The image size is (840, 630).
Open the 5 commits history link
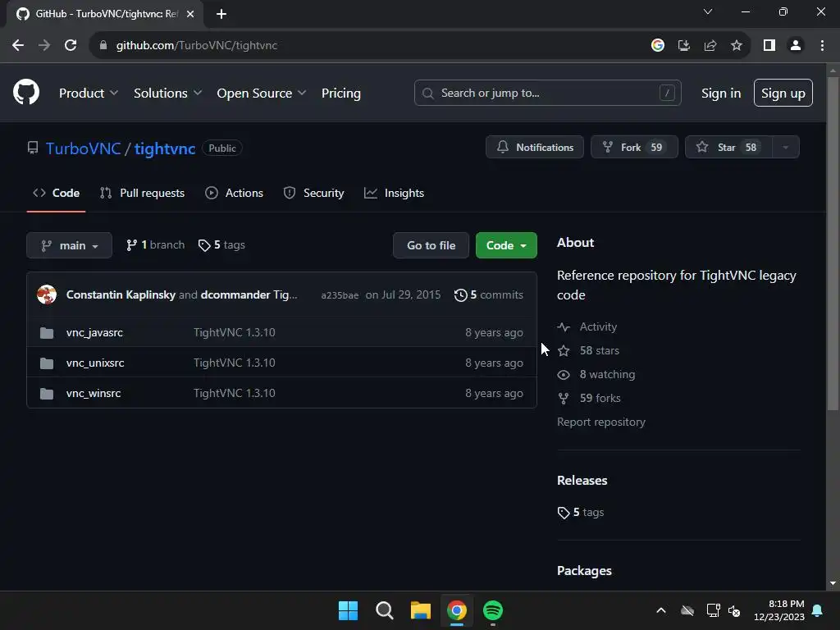(x=489, y=294)
